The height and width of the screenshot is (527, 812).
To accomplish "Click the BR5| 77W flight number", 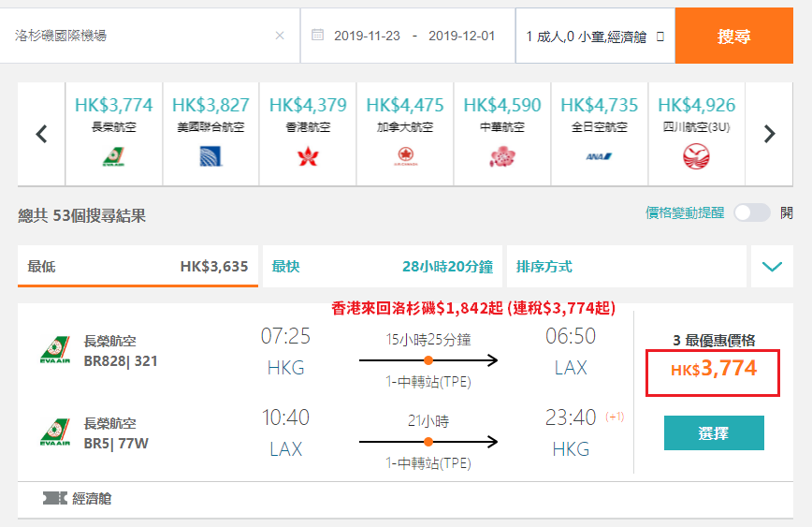I will click(116, 444).
